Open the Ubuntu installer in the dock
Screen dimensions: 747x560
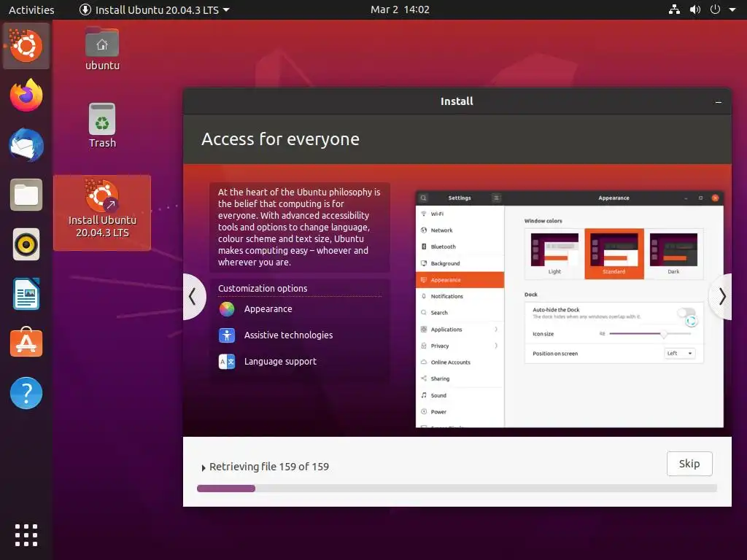(26, 46)
